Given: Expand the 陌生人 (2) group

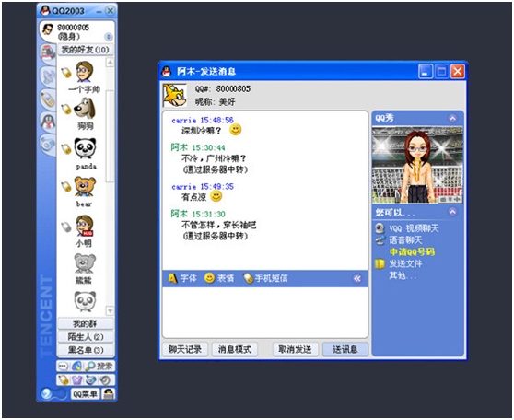Looking at the screenshot, I should (86, 337).
